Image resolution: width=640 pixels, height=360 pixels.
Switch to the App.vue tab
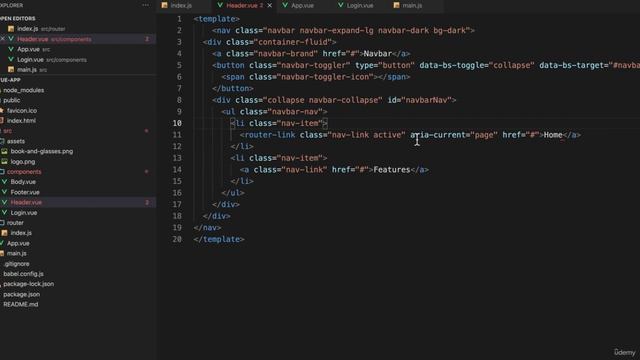click(x=302, y=6)
